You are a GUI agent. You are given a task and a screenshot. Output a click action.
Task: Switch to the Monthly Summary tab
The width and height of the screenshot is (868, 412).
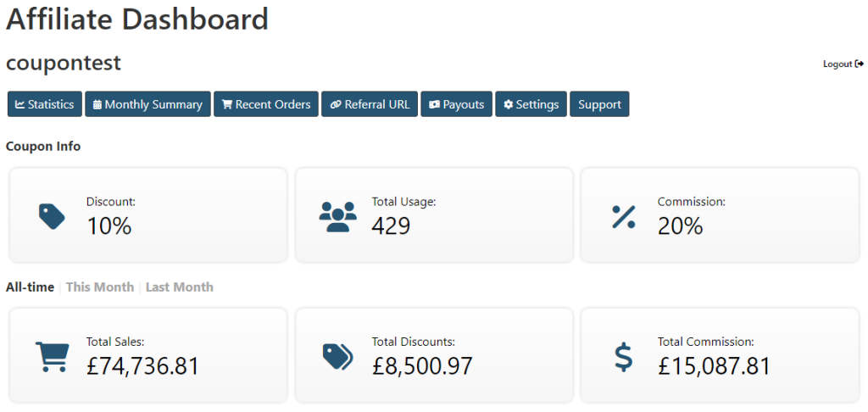point(147,104)
